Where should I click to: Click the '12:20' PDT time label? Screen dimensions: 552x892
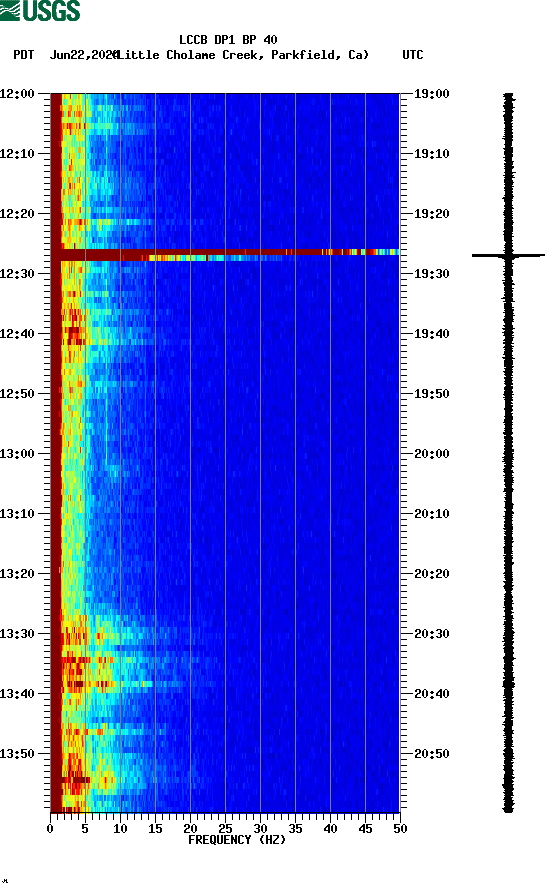pos(17,213)
